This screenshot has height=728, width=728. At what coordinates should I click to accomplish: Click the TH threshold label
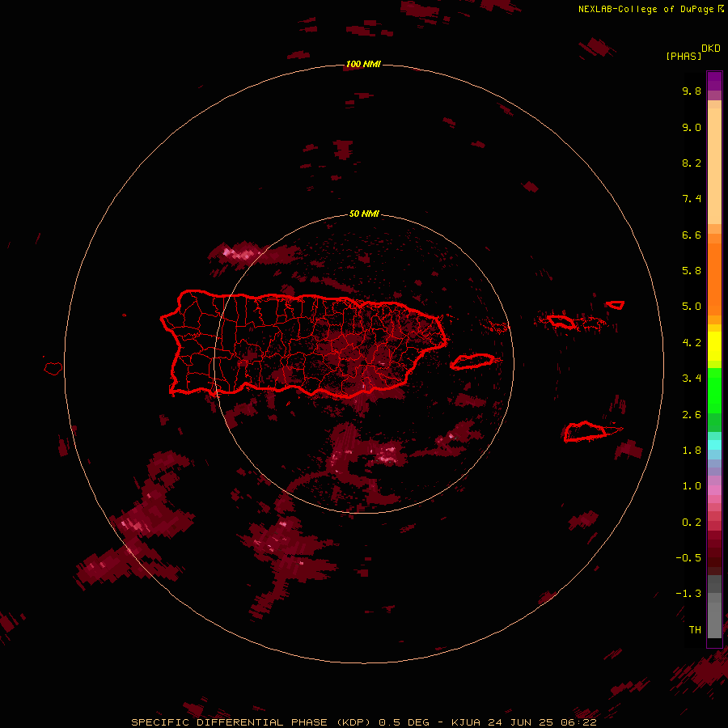695,630
